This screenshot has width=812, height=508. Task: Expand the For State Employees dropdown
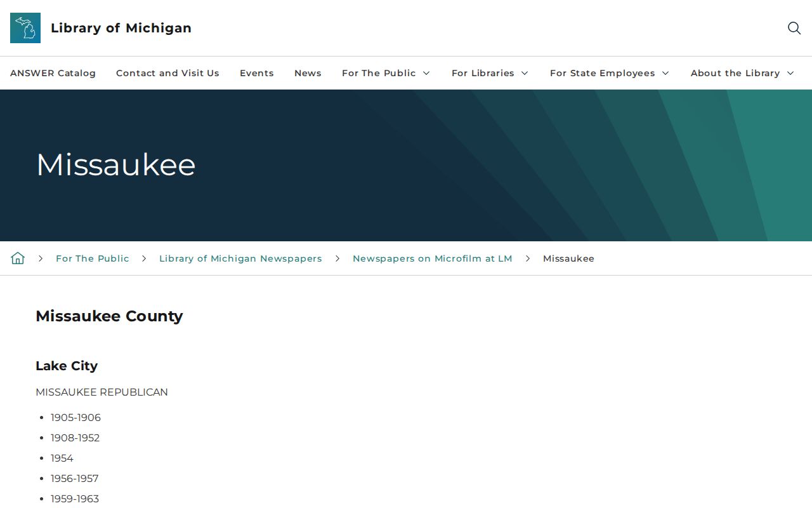609,73
